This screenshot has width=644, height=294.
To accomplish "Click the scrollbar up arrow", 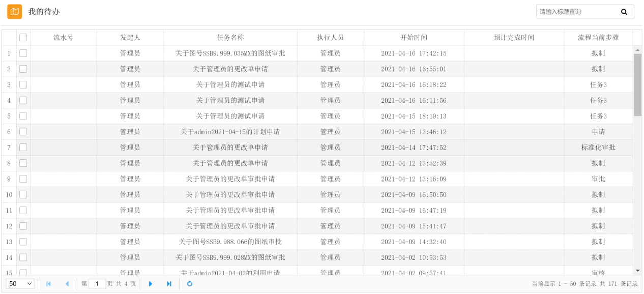I will click(x=638, y=50).
